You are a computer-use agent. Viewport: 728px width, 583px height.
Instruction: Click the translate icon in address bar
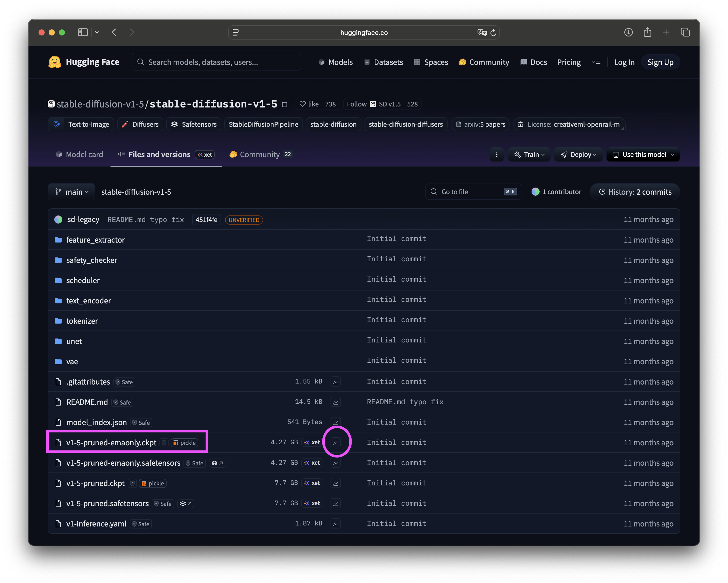pos(482,32)
